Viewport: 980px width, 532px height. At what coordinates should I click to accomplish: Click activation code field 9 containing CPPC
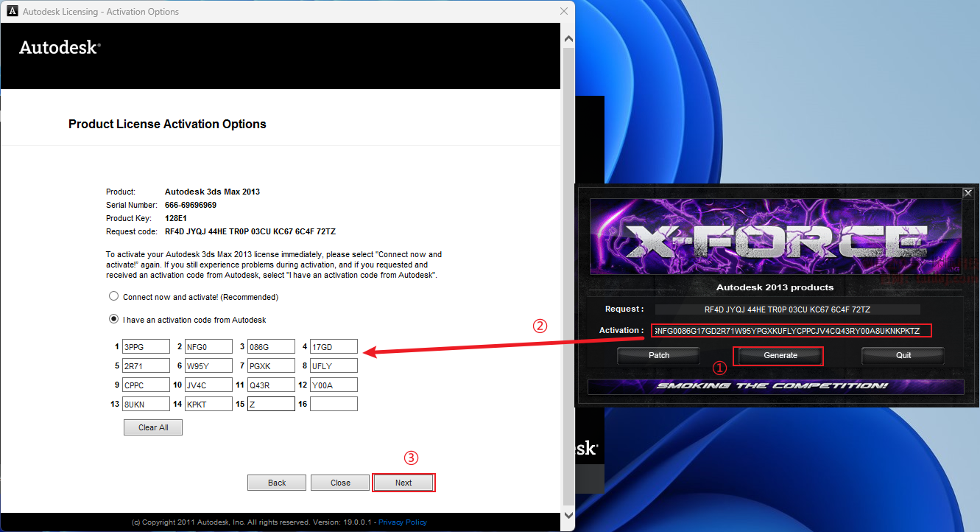(x=146, y=385)
